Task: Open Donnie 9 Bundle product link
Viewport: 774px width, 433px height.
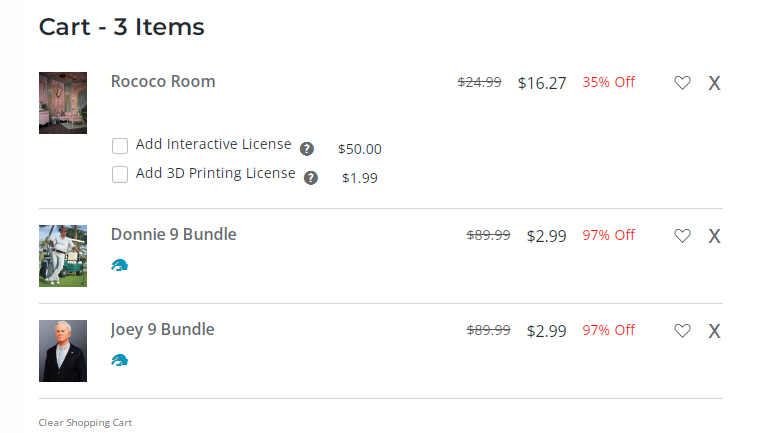Action: coord(173,235)
